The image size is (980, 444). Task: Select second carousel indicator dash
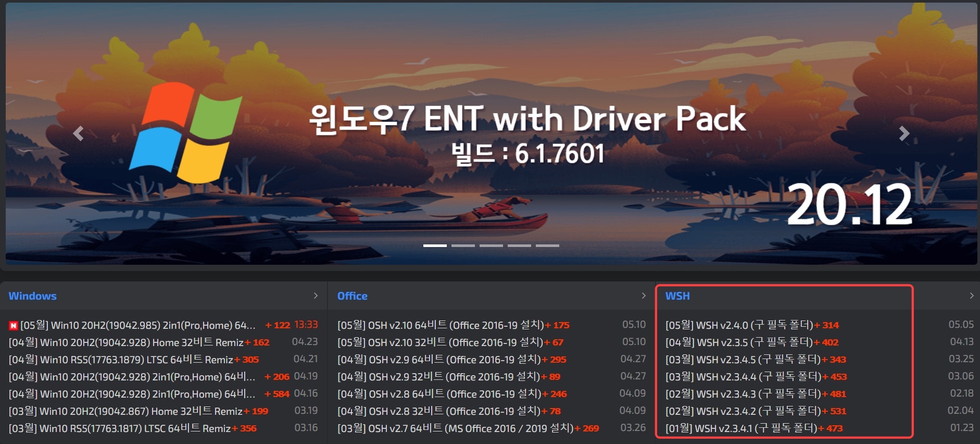[463, 245]
